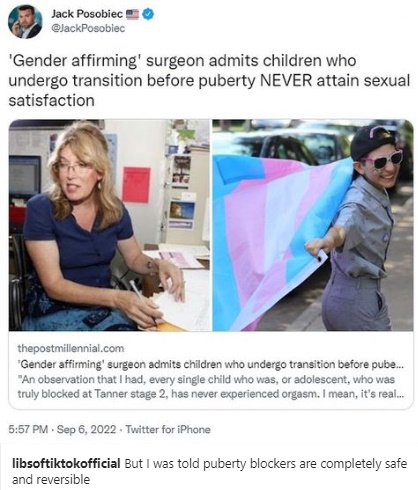Image resolution: width=418 pixels, height=490 pixels.
Task: Visit the thepostmillennial.com domain link
Action: (x=71, y=349)
